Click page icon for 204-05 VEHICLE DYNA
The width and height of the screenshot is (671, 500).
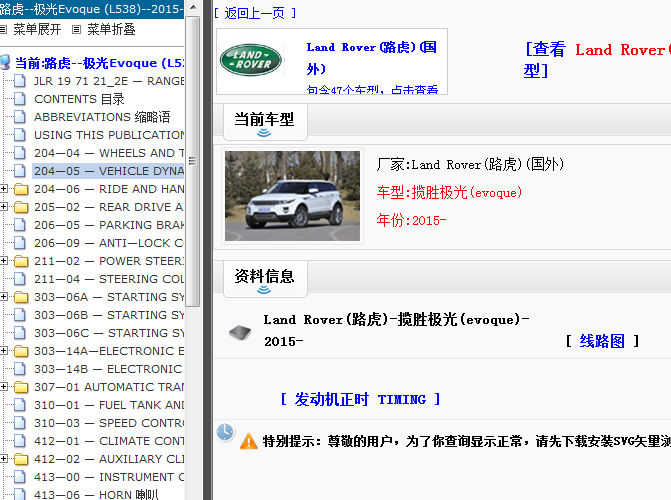pyautogui.click(x=19, y=170)
